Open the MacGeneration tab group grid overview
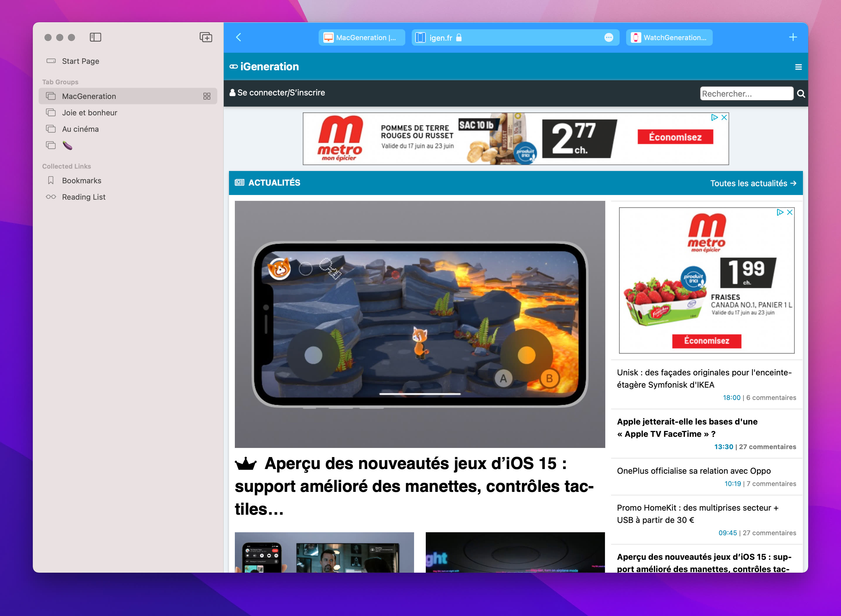841x616 pixels. (207, 96)
